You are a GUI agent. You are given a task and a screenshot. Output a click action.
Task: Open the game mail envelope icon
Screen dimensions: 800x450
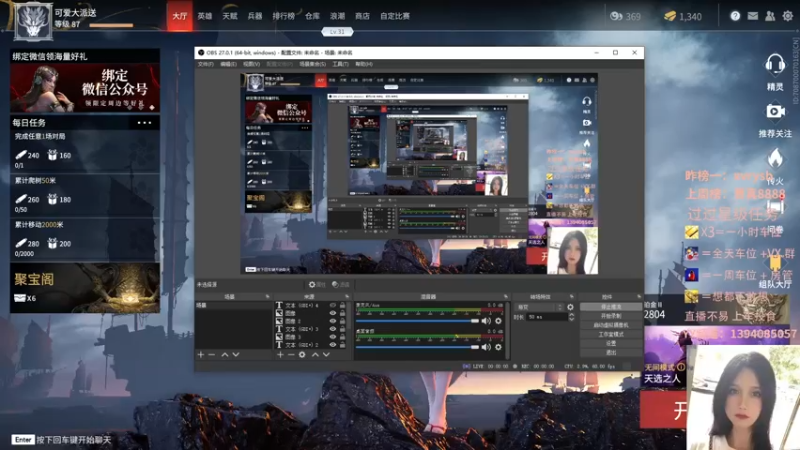[753, 16]
